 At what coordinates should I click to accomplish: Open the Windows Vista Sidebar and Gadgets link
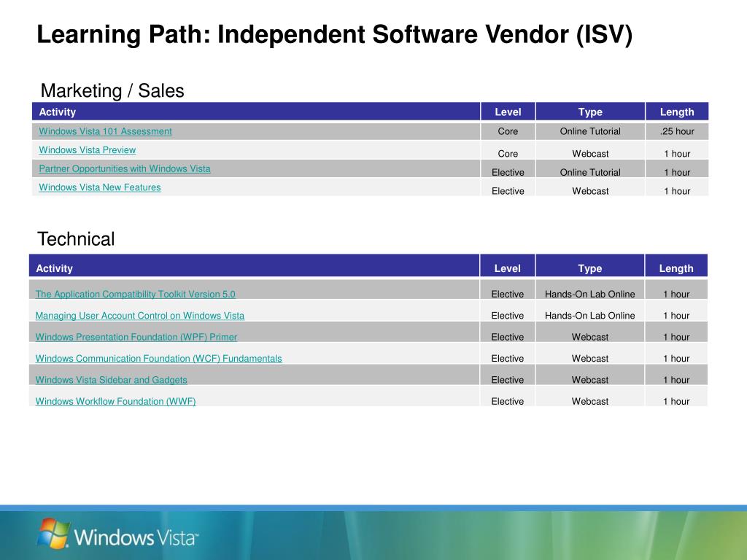point(111,380)
